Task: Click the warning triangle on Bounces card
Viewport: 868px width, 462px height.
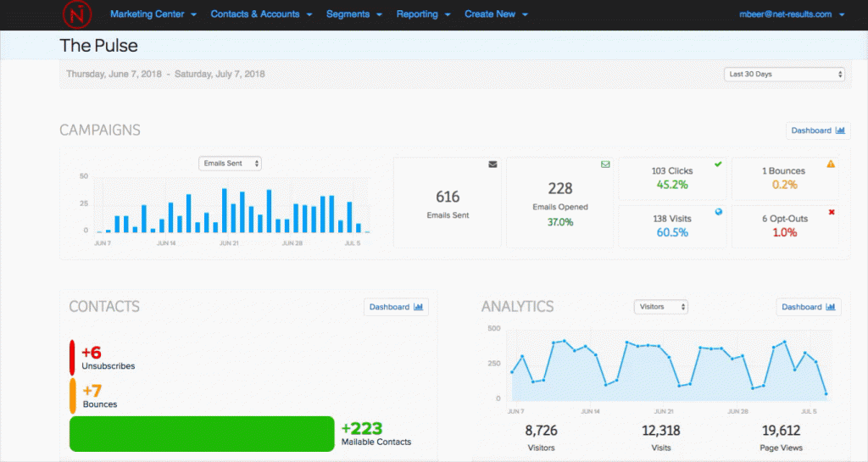Action: pyautogui.click(x=831, y=164)
